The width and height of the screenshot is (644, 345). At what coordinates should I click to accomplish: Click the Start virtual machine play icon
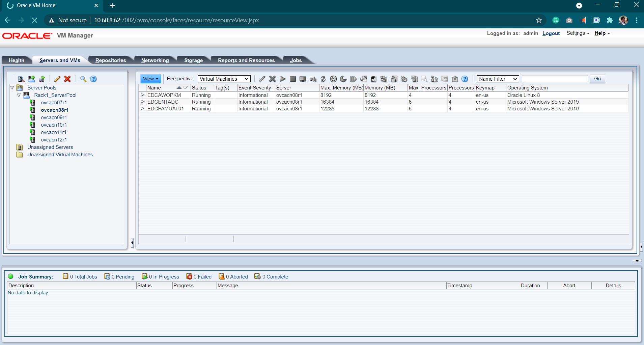[x=283, y=79]
